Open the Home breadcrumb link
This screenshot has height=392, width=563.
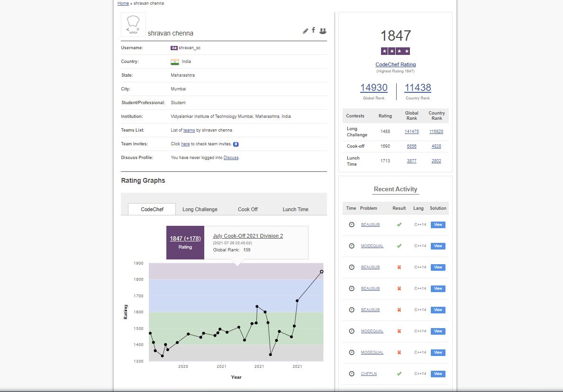[123, 3]
